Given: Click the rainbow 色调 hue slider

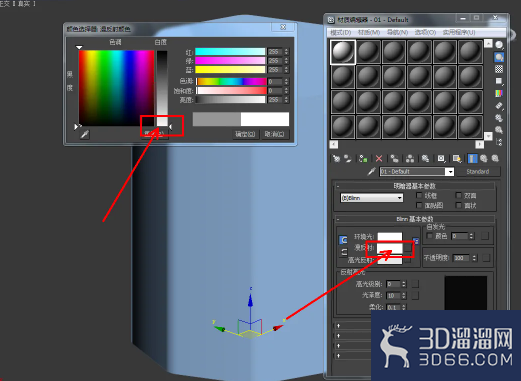Looking at the screenshot, I should coord(231,82).
